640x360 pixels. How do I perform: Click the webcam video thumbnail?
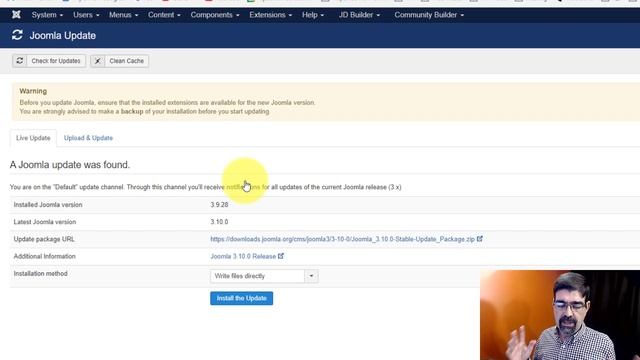[560, 315]
